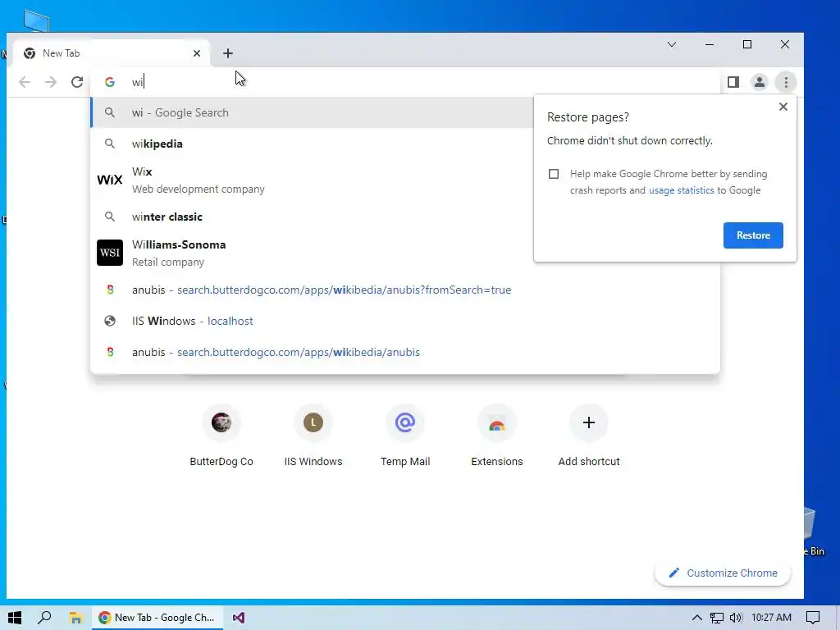
Task: Open the tab search chevron
Action: [x=672, y=44]
